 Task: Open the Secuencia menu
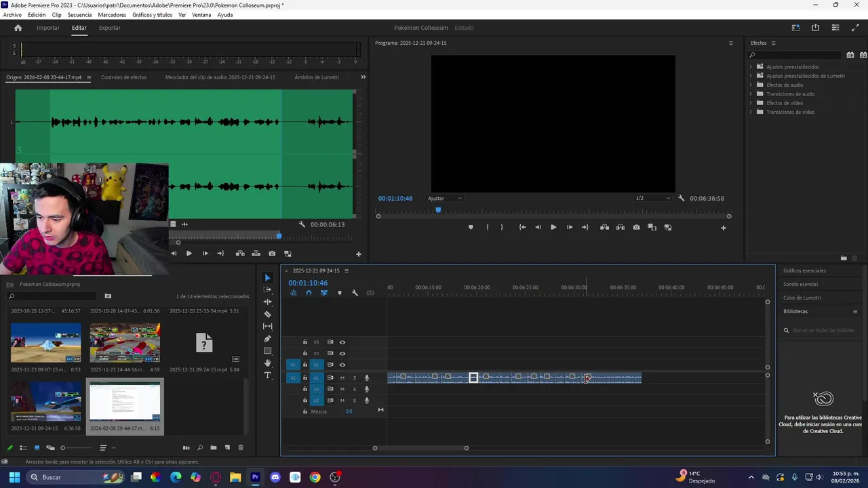click(x=79, y=15)
